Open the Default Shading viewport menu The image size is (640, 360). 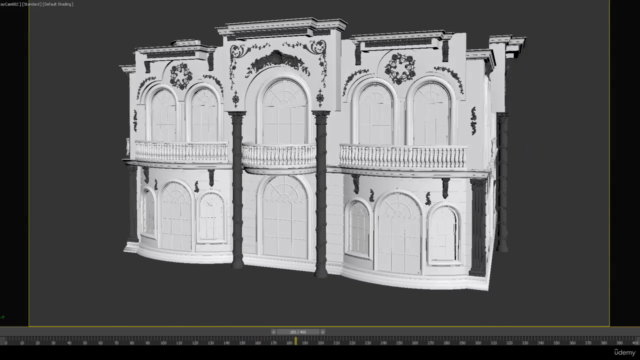click(58, 4)
